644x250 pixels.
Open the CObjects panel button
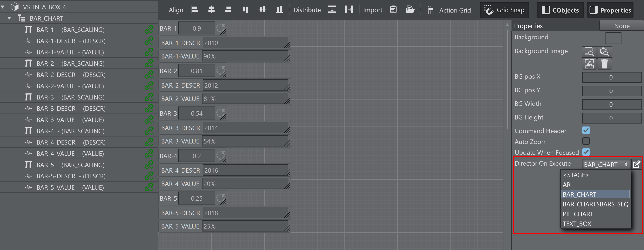point(560,10)
